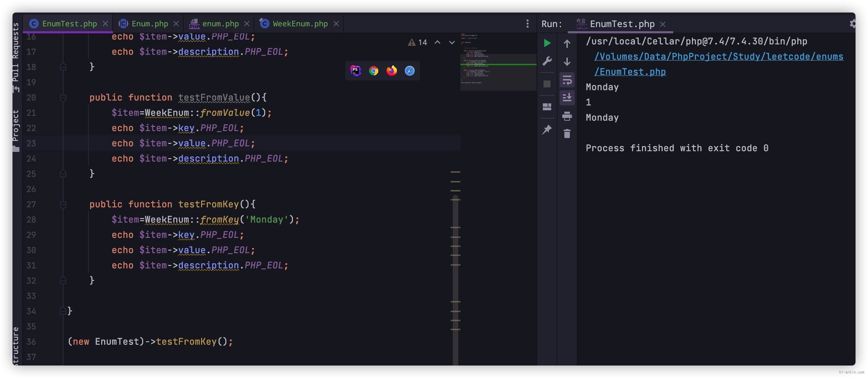This screenshot has width=868, height=378.
Task: Click the fromKey method call on line 28
Action: (x=219, y=220)
